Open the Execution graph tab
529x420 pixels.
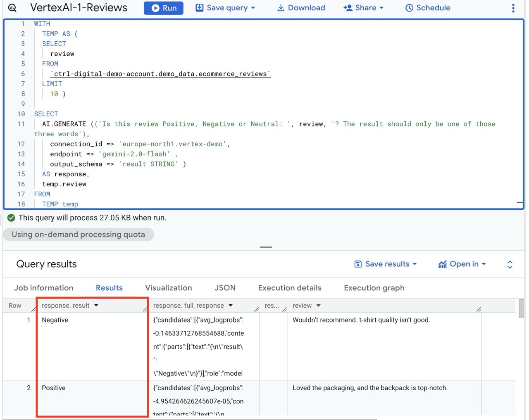pyautogui.click(x=374, y=288)
